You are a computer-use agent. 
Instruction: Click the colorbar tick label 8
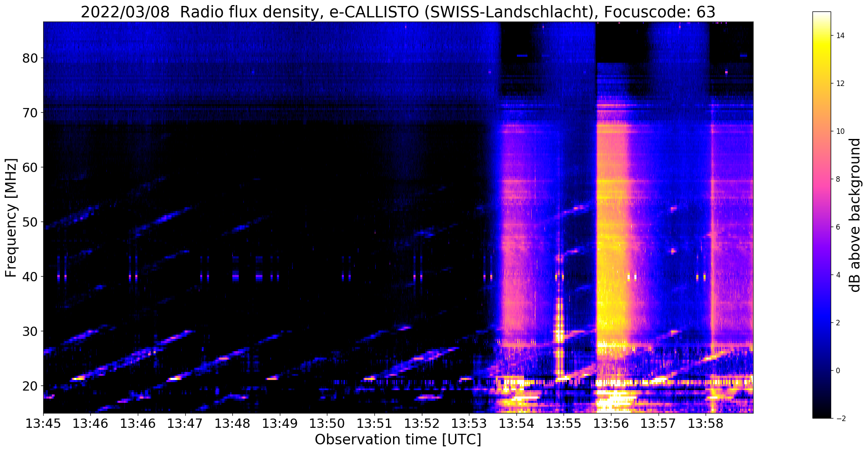click(x=837, y=179)
